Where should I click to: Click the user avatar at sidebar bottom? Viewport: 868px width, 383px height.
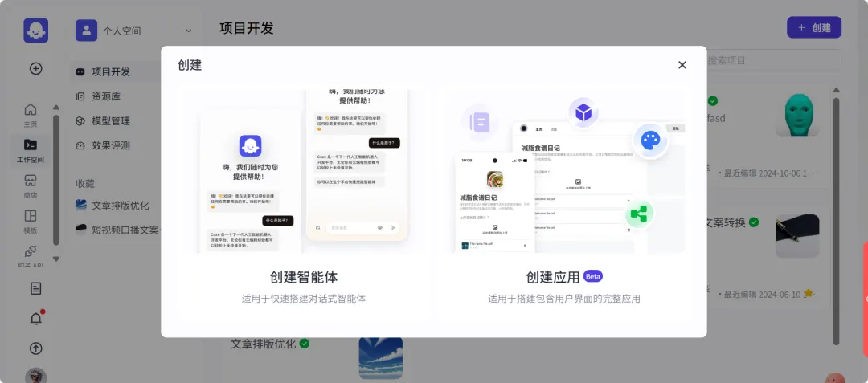(x=36, y=376)
